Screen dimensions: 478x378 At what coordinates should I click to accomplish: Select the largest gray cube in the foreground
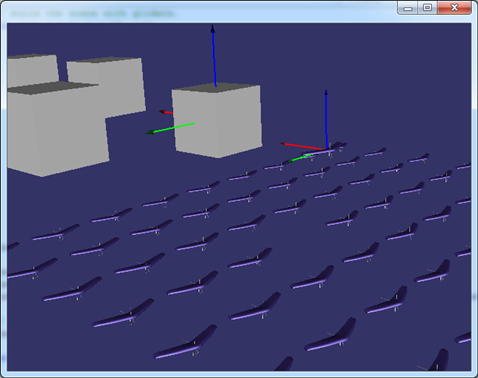[x=57, y=129]
